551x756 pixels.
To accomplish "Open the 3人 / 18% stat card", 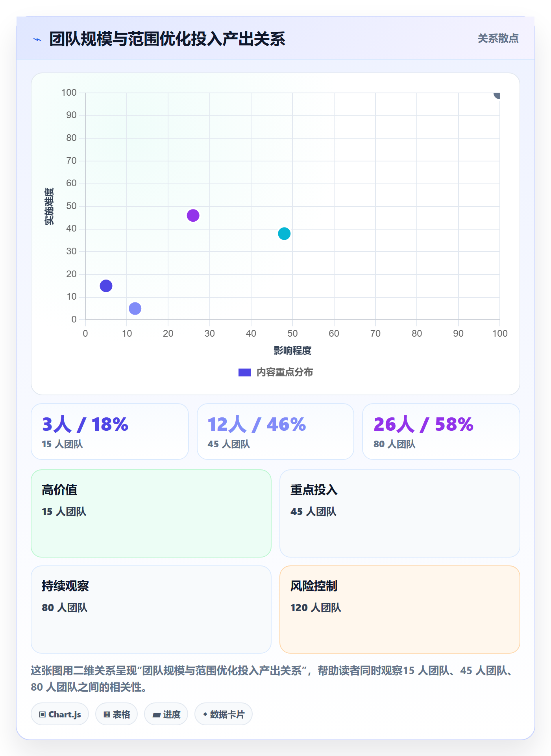I will coord(110,432).
